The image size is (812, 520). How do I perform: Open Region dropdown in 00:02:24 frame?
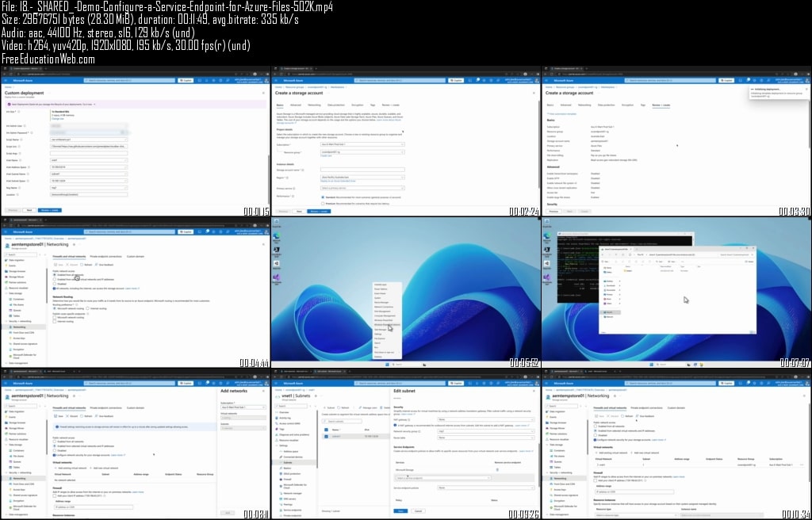[x=362, y=177]
